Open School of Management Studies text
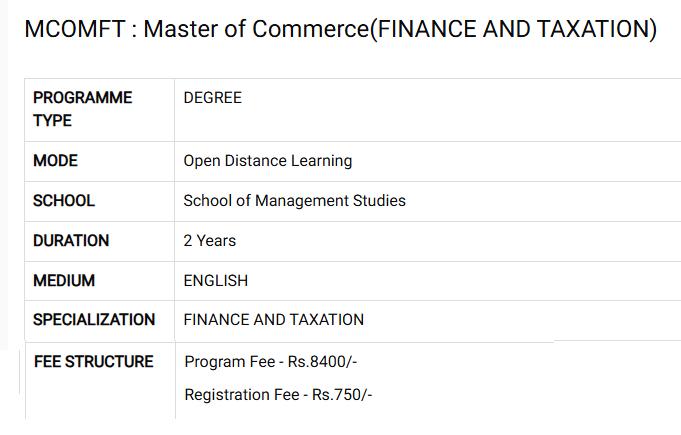681x435 pixels. click(294, 200)
